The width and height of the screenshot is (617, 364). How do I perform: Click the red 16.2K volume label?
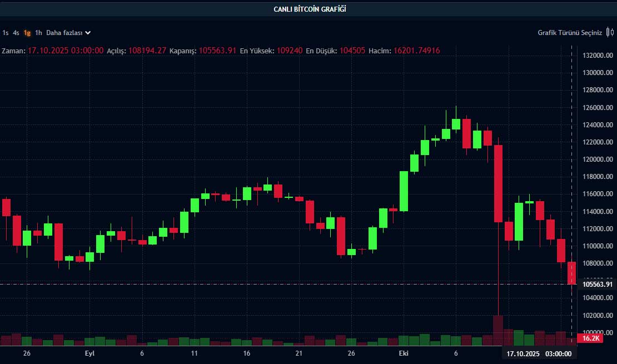pyautogui.click(x=589, y=337)
